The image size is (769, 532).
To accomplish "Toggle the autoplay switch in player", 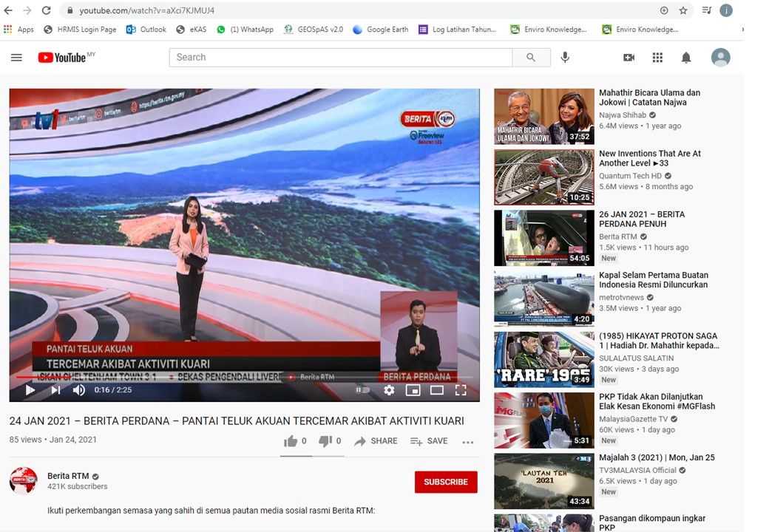I will click(363, 390).
